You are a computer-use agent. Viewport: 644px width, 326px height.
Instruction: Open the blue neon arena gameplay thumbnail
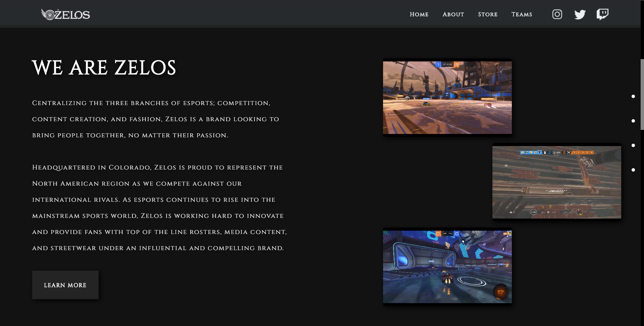447,267
